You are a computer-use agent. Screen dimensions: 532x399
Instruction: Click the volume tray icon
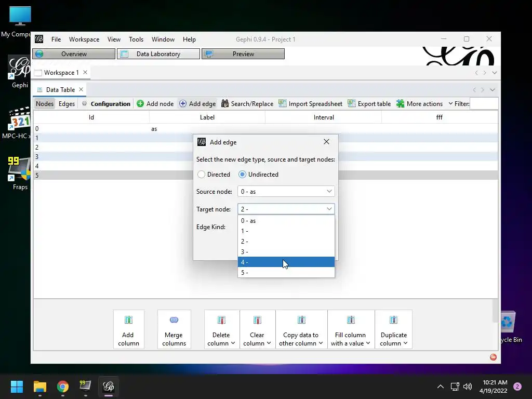[468, 387]
